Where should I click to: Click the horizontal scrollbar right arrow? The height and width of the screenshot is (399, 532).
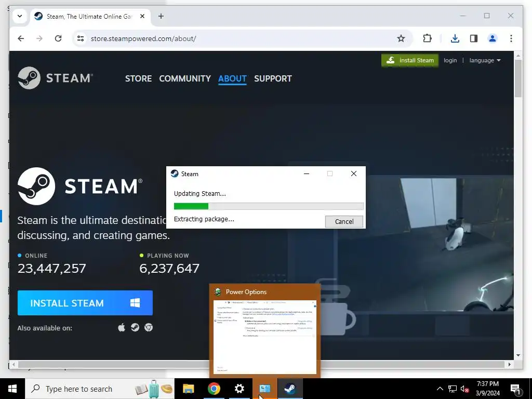[509, 364]
